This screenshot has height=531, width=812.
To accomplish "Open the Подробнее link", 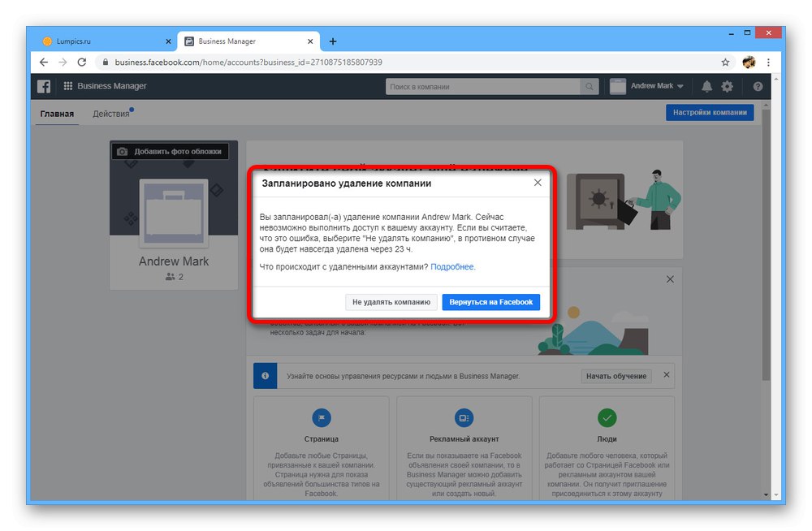I will point(452,267).
